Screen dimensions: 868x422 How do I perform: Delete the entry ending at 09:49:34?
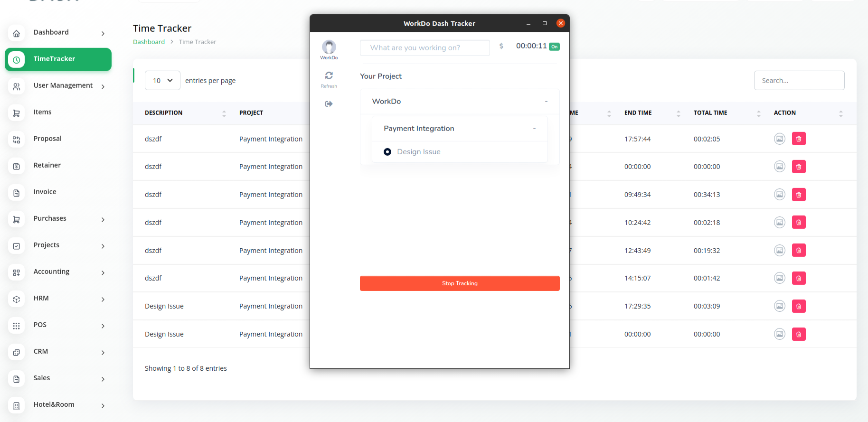tap(799, 195)
